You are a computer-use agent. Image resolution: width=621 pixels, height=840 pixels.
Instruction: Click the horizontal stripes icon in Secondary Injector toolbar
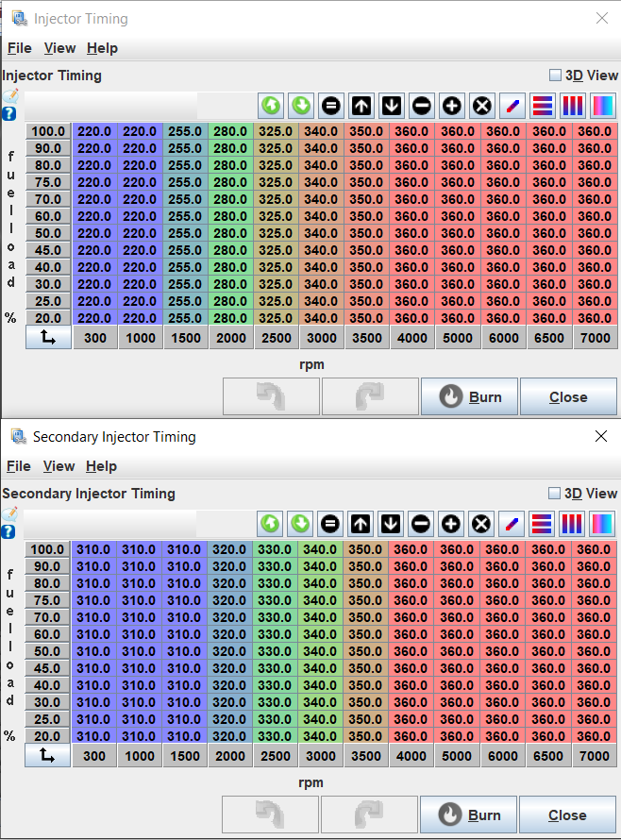(542, 523)
